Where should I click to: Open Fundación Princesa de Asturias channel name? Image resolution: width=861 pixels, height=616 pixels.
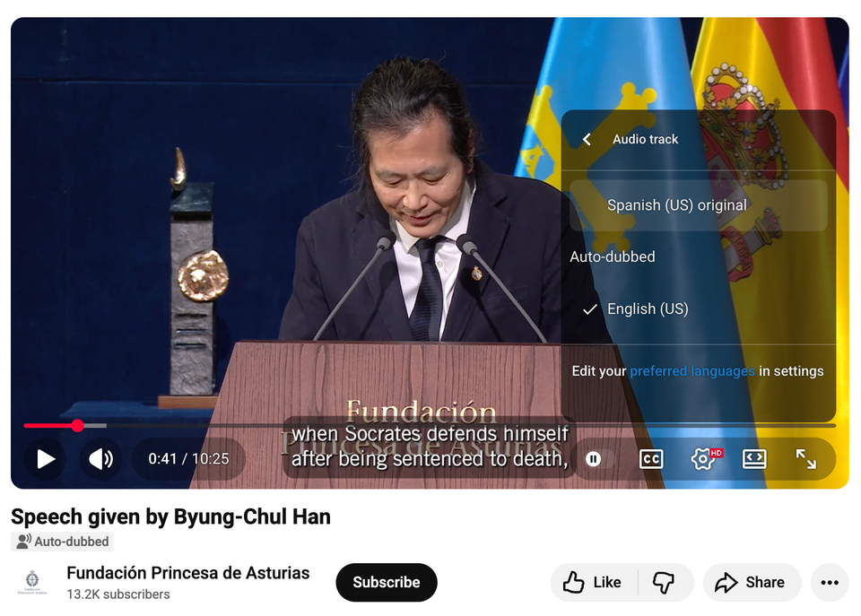(x=187, y=573)
